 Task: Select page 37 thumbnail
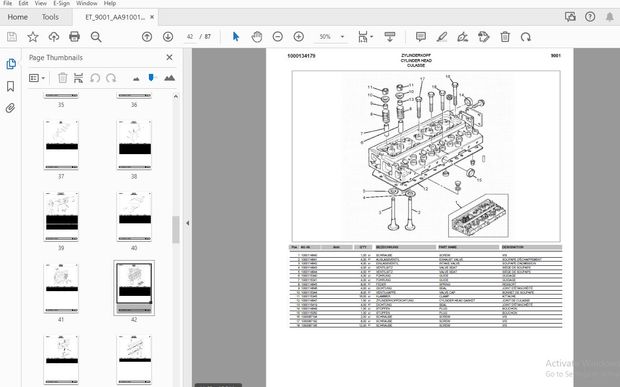(x=61, y=145)
